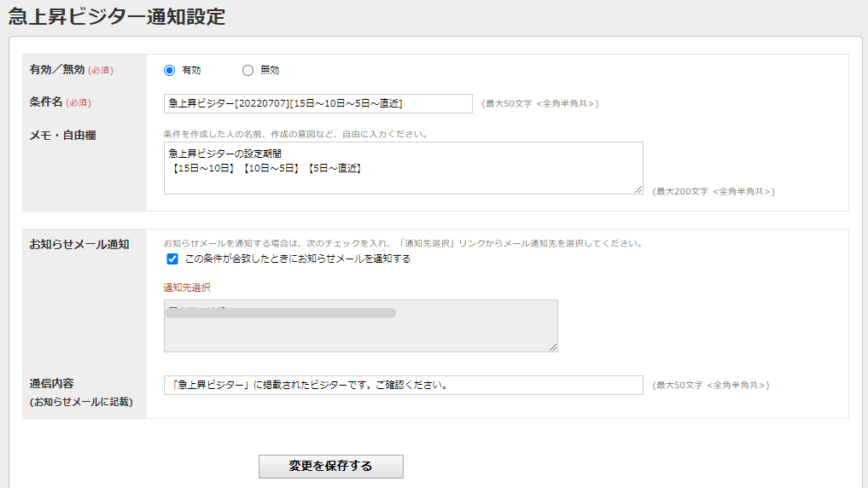Click the メモ・自由欄 field label
This screenshot has width=868, height=488.
(63, 135)
